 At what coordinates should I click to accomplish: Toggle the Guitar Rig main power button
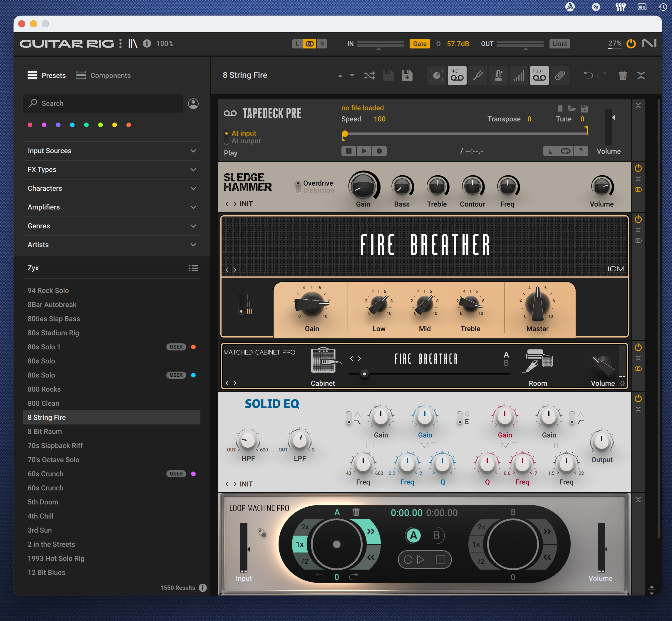[631, 43]
